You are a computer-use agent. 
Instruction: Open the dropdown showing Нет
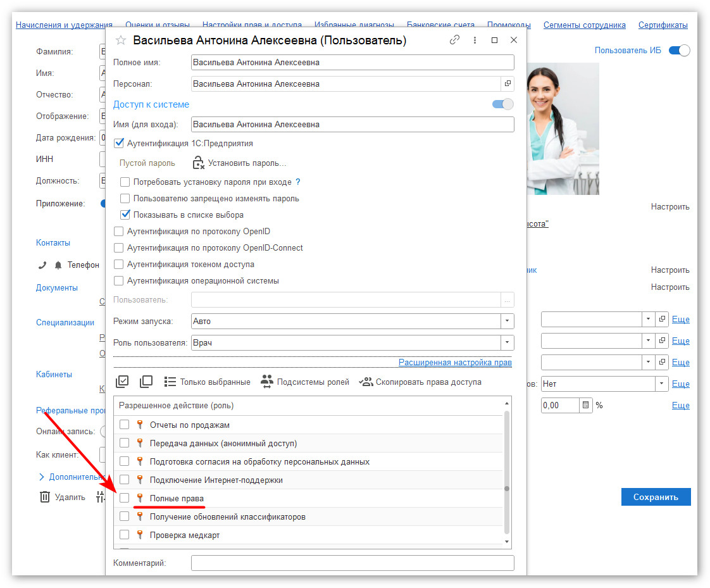tap(661, 384)
